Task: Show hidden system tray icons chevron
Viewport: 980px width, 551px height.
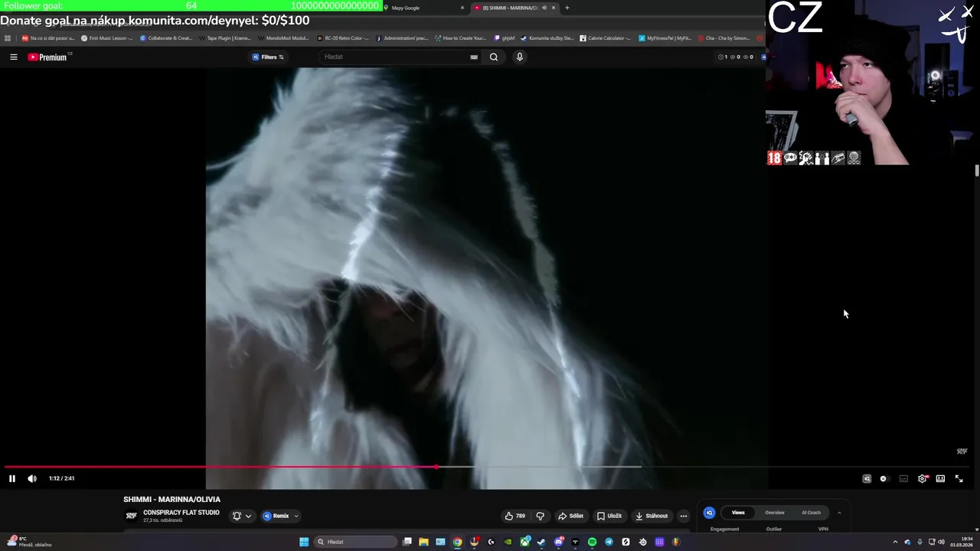Action: [x=895, y=542]
